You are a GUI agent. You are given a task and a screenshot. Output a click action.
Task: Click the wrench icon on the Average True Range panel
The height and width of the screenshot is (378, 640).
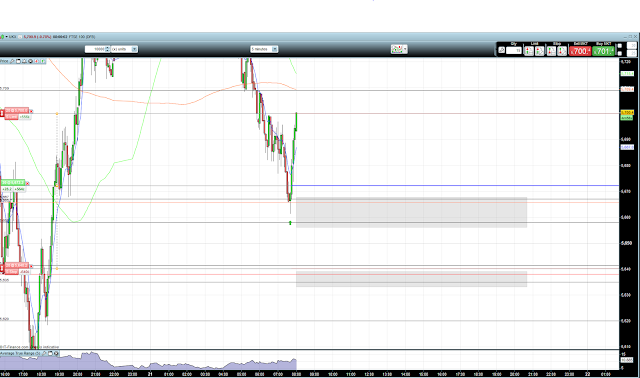click(44, 353)
